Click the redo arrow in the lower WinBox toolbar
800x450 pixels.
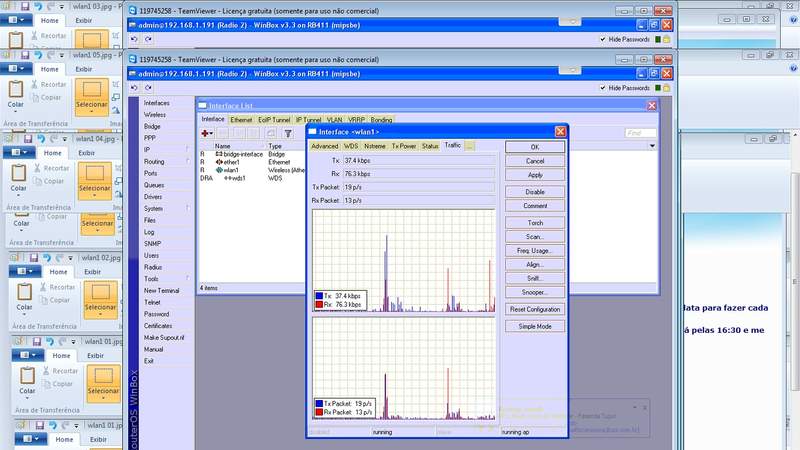point(148,89)
